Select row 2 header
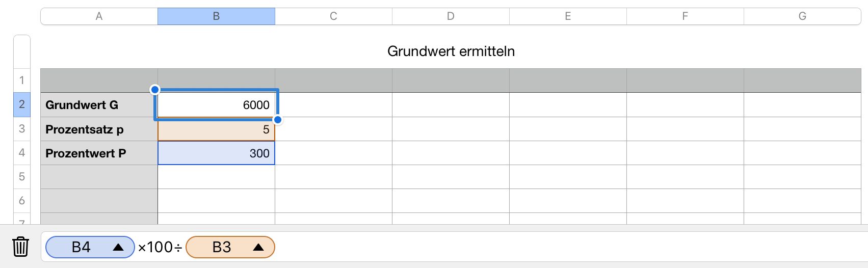 point(22,104)
